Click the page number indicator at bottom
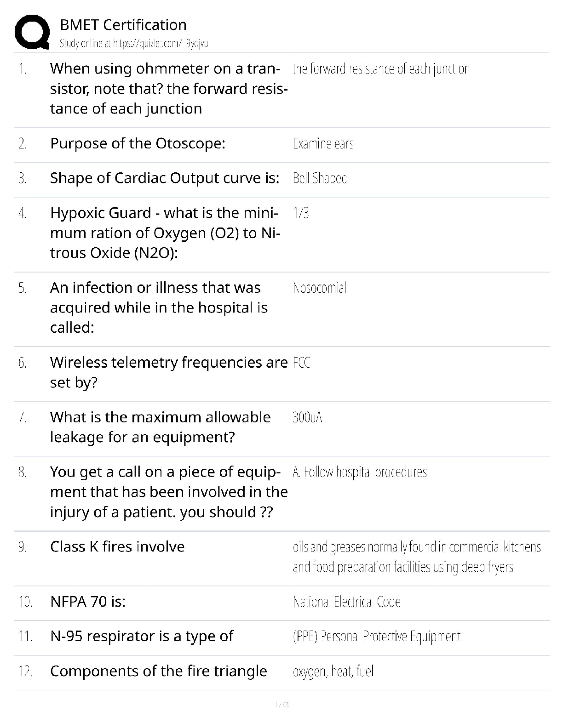The height and width of the screenshot is (728, 563). point(281,705)
